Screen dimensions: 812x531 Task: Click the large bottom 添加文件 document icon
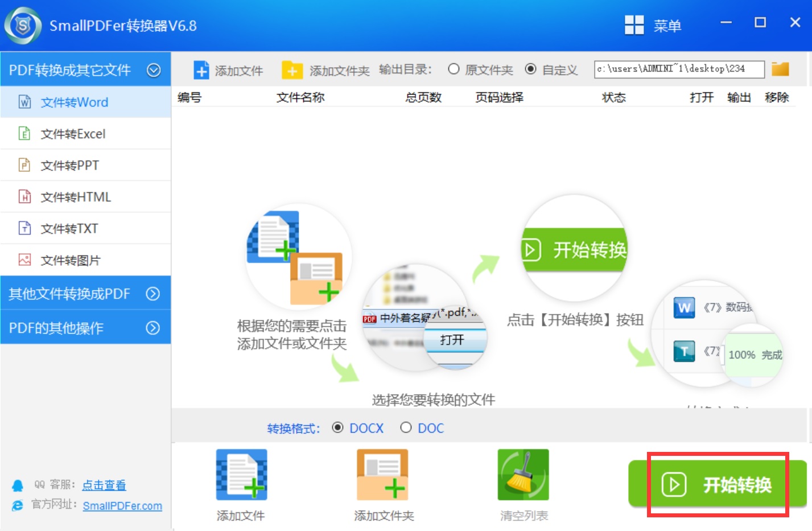click(241, 475)
